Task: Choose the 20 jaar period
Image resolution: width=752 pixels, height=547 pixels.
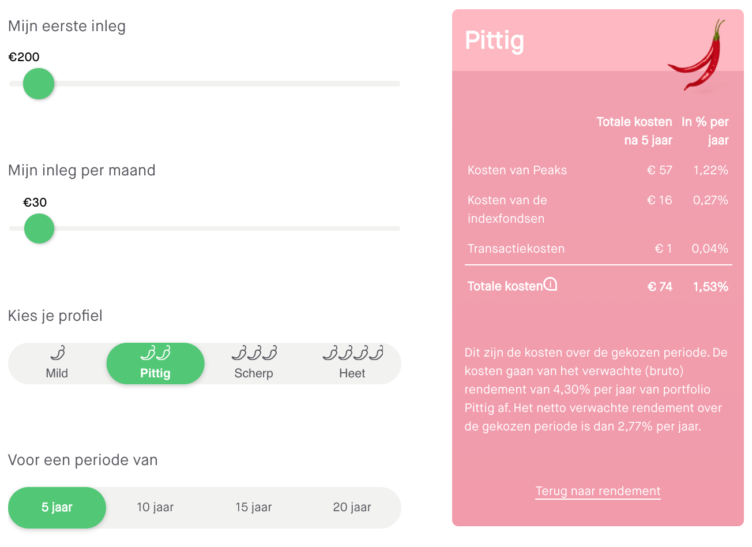Action: pos(352,508)
